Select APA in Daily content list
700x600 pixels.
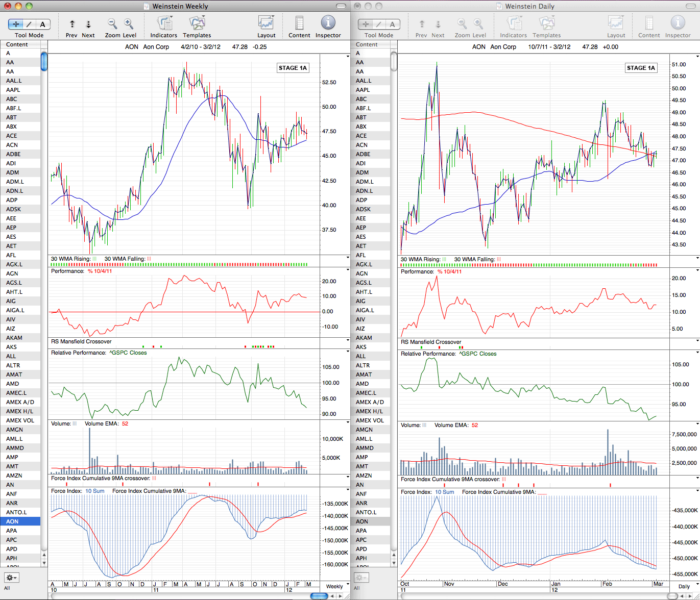[370, 531]
